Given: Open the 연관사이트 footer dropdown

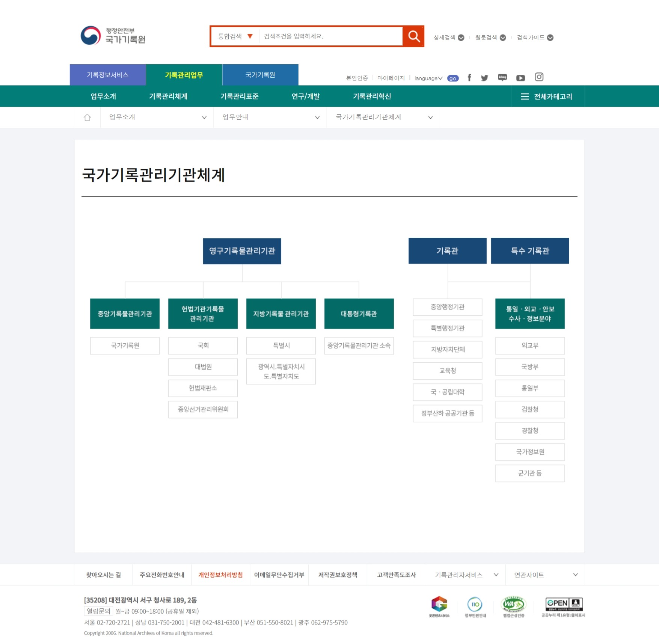Looking at the screenshot, I should (x=545, y=575).
